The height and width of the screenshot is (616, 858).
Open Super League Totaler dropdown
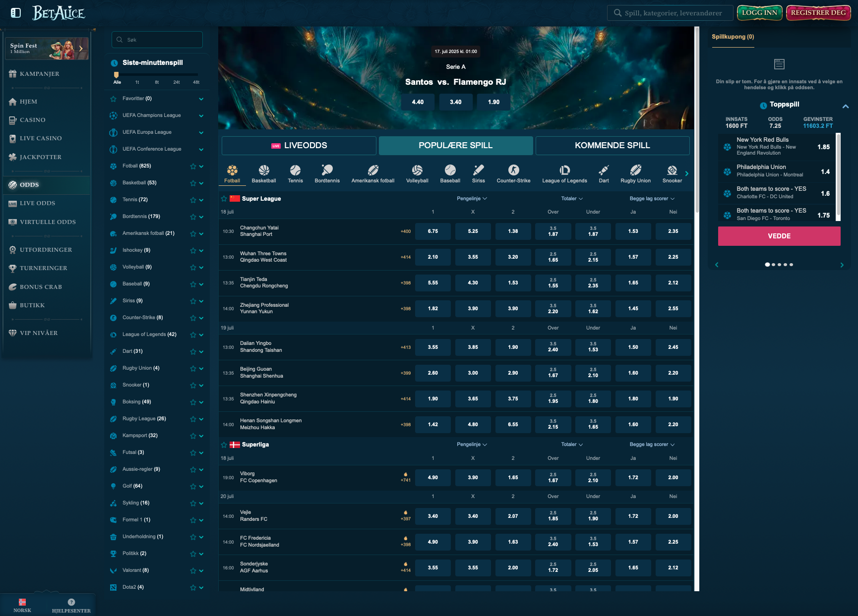(572, 199)
